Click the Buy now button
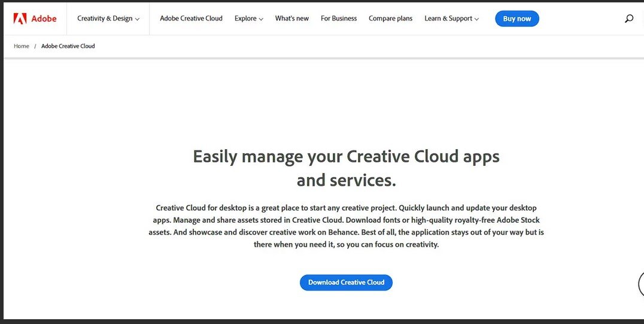The height and width of the screenshot is (324, 644). pyautogui.click(x=517, y=19)
